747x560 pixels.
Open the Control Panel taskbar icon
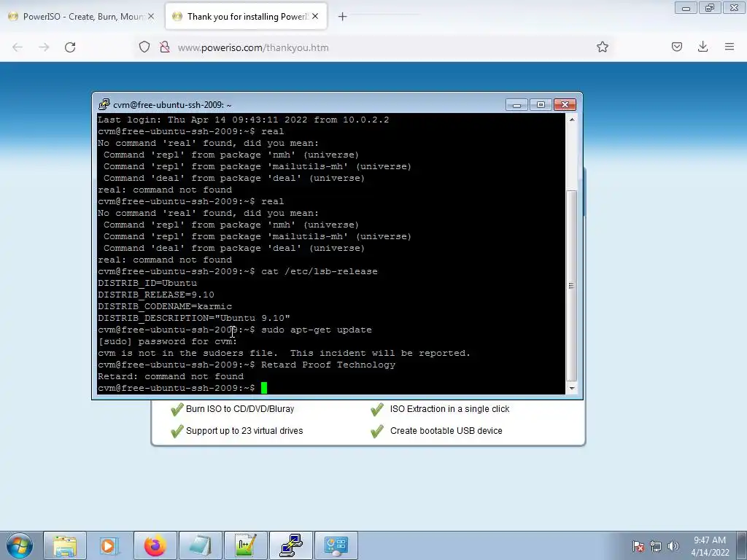pyautogui.click(x=336, y=545)
